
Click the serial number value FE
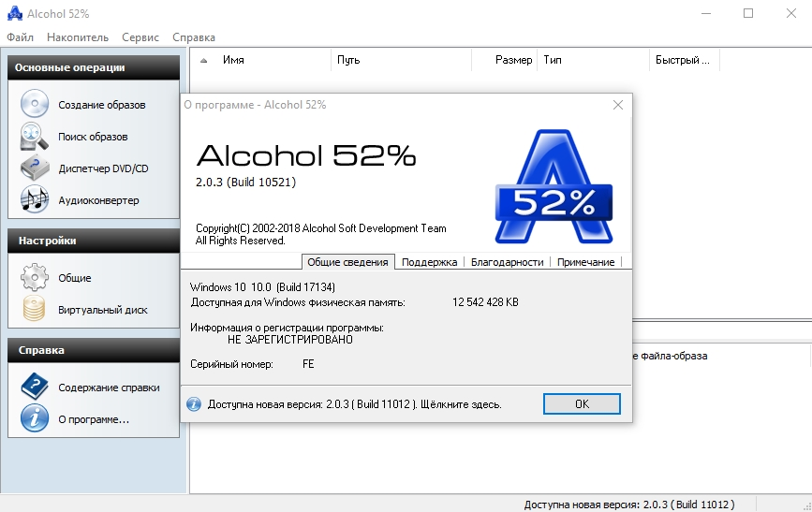[308, 364]
